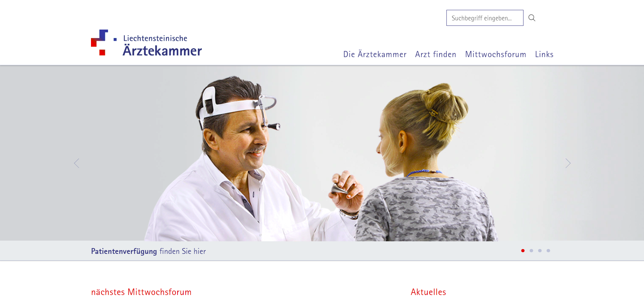Click the nächstes Mittwochsforum heading

(141, 292)
